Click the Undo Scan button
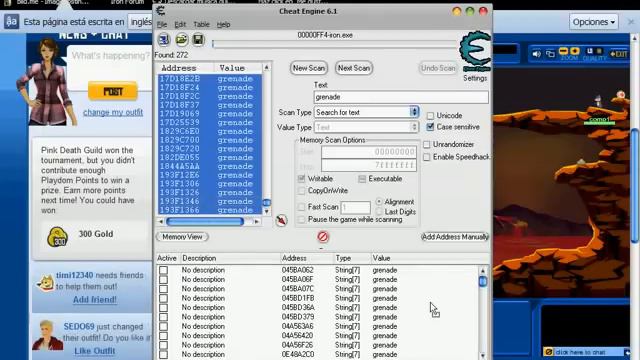Image resolution: width=640 pixels, height=360 pixels. (x=438, y=68)
